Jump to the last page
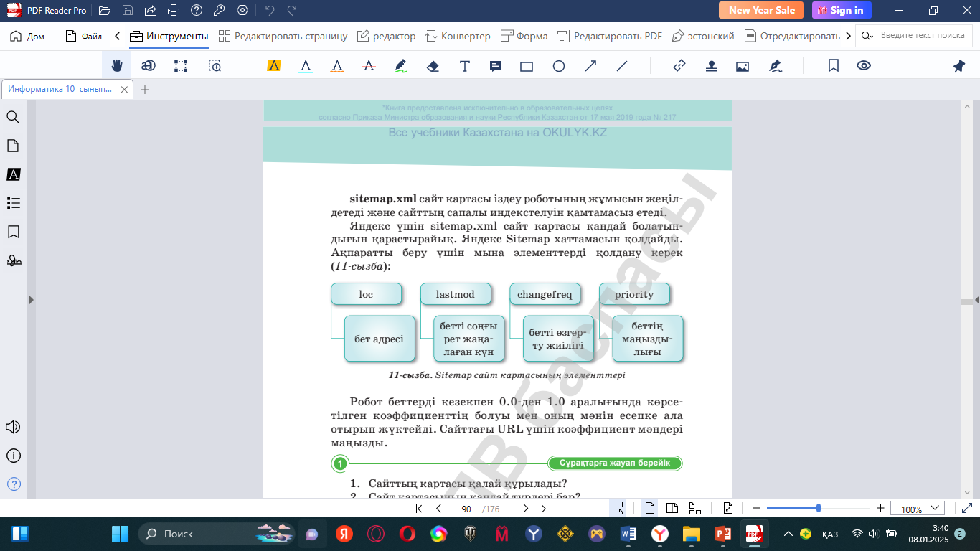The image size is (980, 551). pos(545,509)
